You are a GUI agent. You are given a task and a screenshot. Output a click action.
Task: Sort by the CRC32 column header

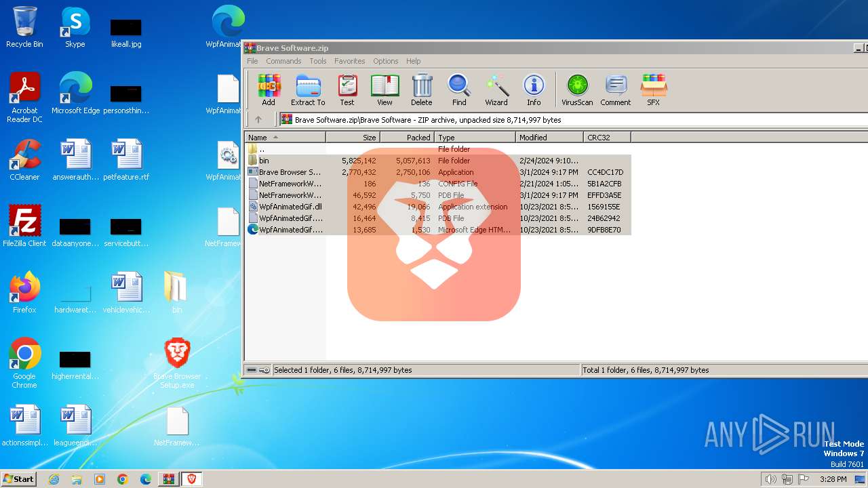point(607,138)
